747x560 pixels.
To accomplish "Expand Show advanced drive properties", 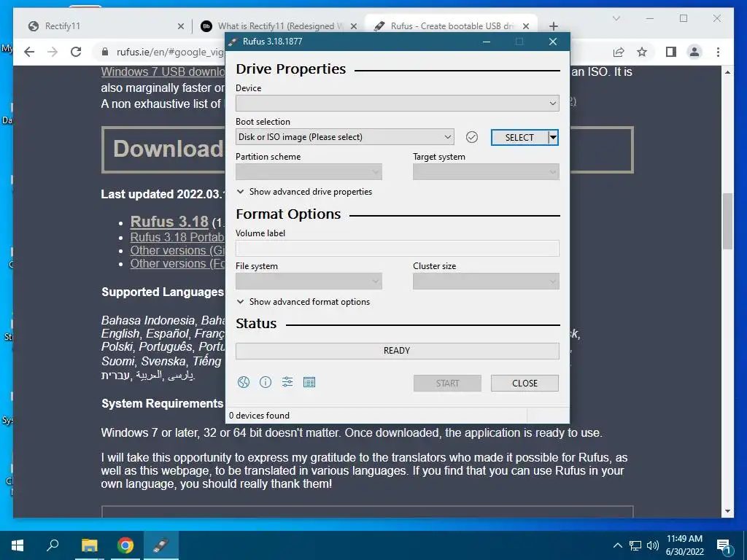I will pyautogui.click(x=304, y=192).
